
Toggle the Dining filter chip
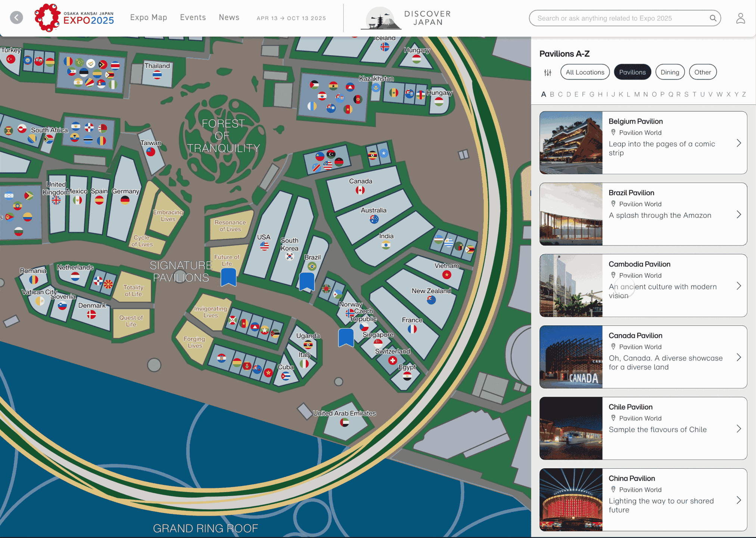coord(670,72)
